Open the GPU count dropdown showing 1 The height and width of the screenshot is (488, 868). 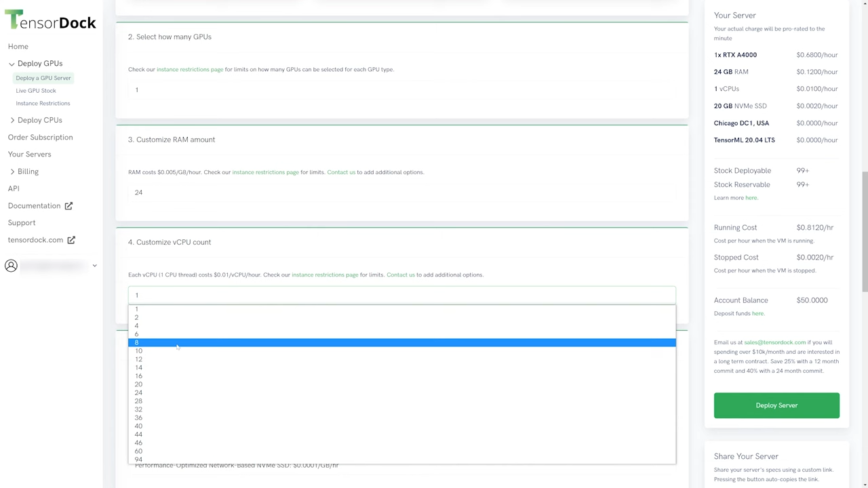click(401, 89)
